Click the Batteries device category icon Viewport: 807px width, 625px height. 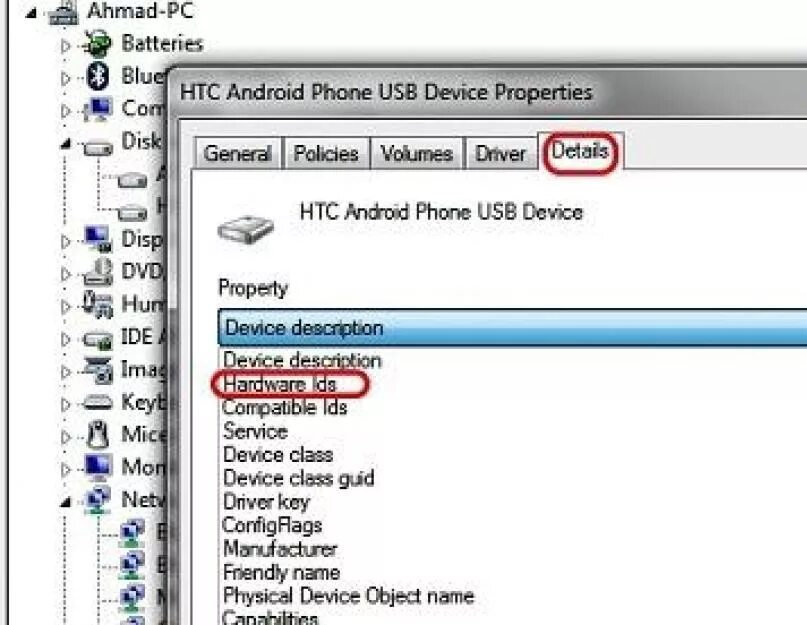(x=97, y=43)
